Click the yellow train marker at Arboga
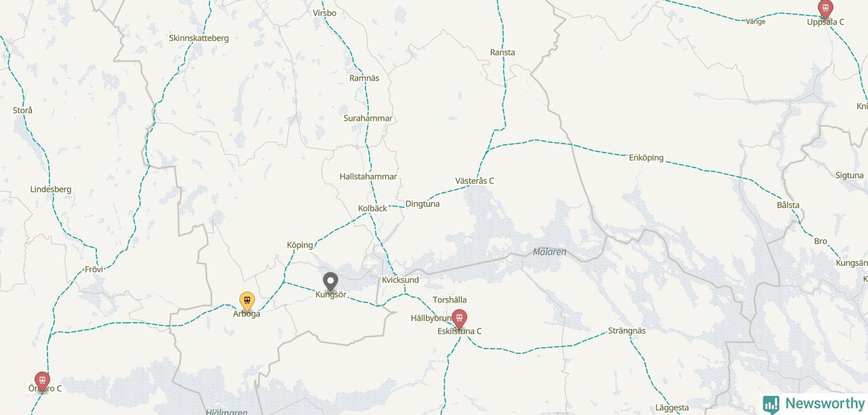This screenshot has width=868, height=415. point(248,301)
